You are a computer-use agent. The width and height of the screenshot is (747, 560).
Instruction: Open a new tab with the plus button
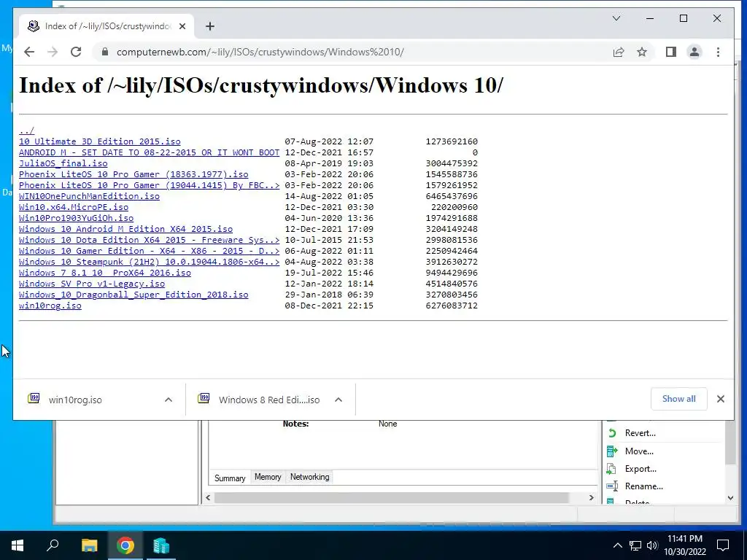[x=209, y=26]
